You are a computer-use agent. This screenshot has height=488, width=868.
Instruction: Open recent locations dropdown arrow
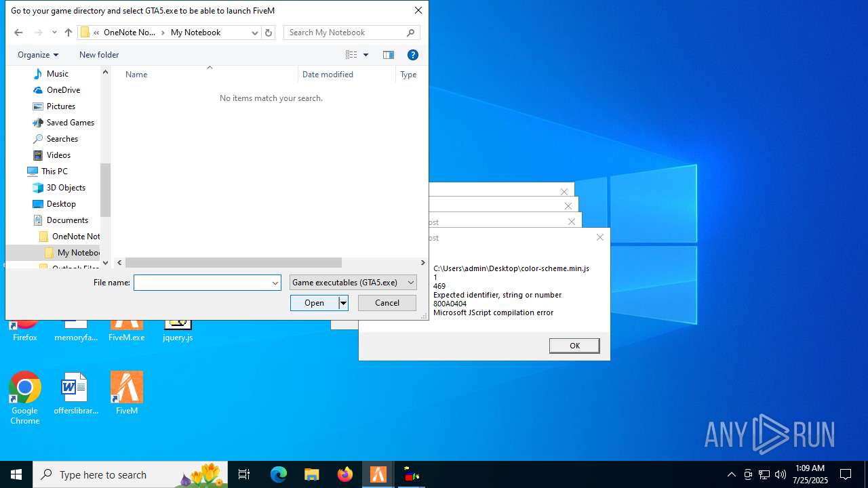[x=54, y=33]
